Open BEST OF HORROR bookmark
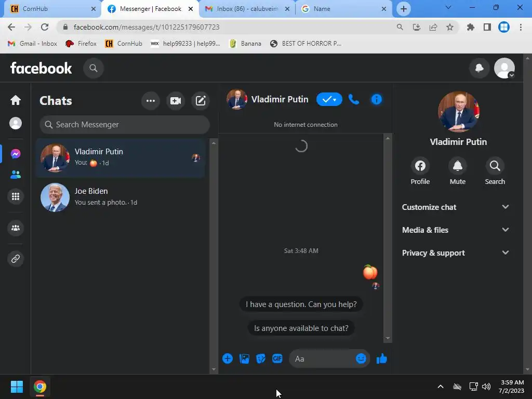The width and height of the screenshot is (532, 399). pyautogui.click(x=305, y=44)
